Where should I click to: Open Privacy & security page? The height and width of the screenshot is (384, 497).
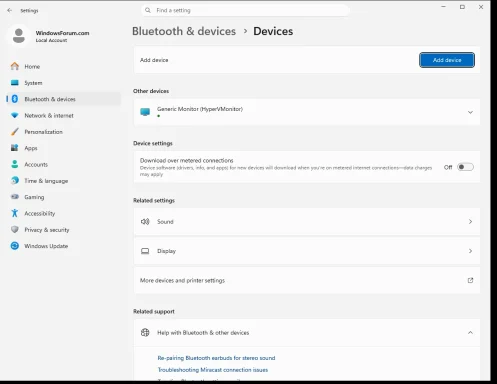(x=63, y=230)
